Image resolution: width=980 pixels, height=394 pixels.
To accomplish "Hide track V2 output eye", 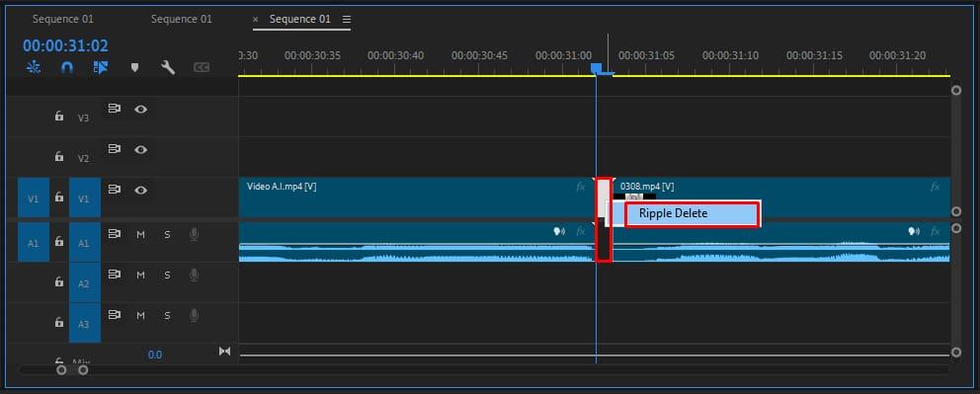I will coord(141,150).
